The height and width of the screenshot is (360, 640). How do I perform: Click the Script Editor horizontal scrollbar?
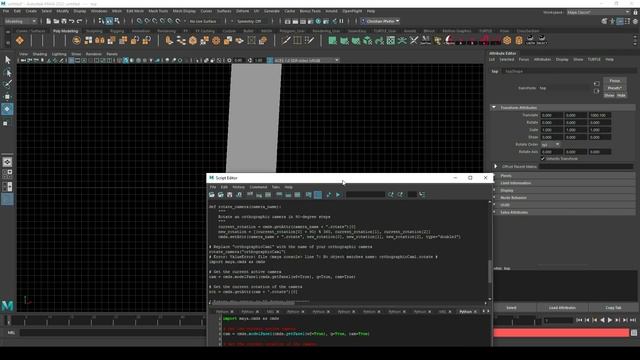tap(253, 303)
